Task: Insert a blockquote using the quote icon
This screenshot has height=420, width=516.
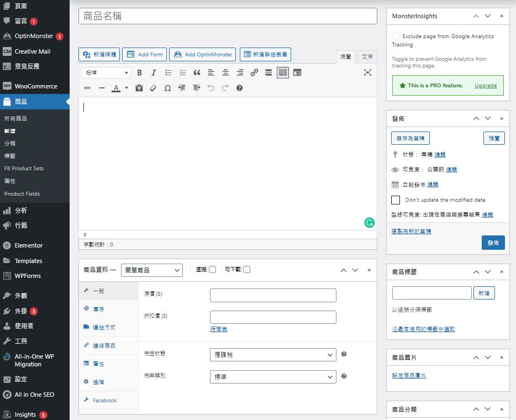Action: click(197, 72)
